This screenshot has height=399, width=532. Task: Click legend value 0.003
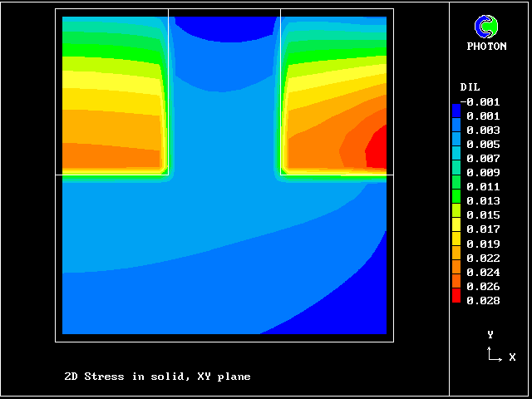pyautogui.click(x=483, y=131)
